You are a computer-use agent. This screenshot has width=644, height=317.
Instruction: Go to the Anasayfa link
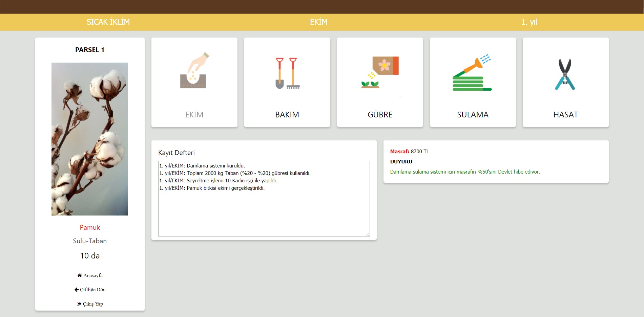(93, 275)
